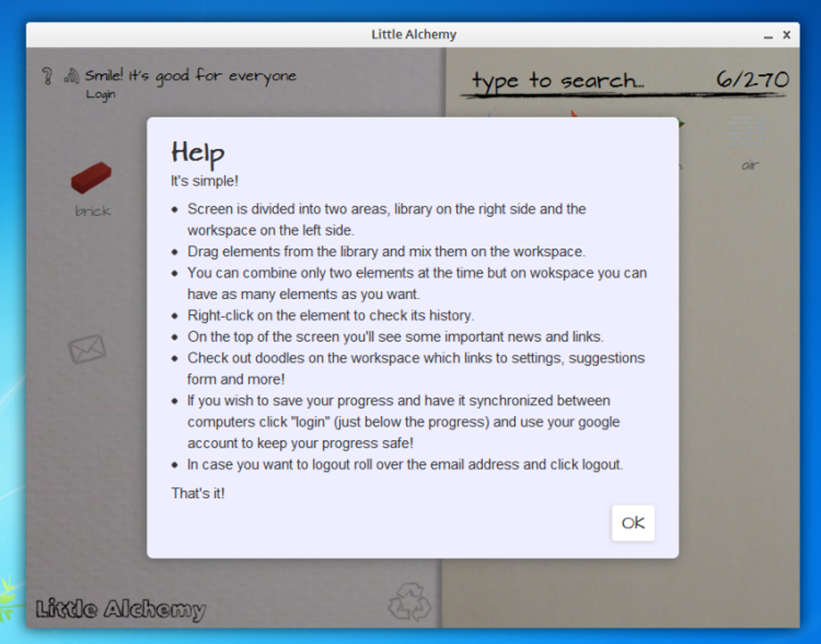The image size is (821, 644).
Task: Click the "It's simple!" line
Action: (204, 181)
